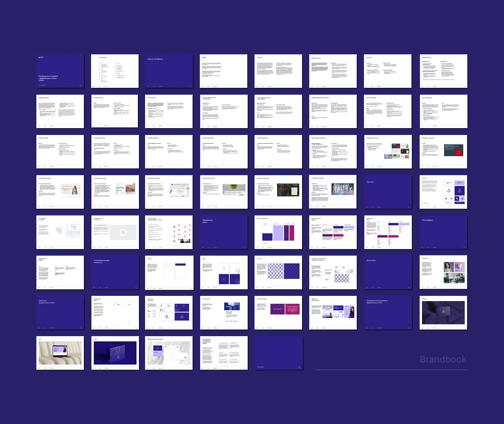The height and width of the screenshot is (424, 504).
Task: Open the Использование цветов page
Action: pos(333,232)
